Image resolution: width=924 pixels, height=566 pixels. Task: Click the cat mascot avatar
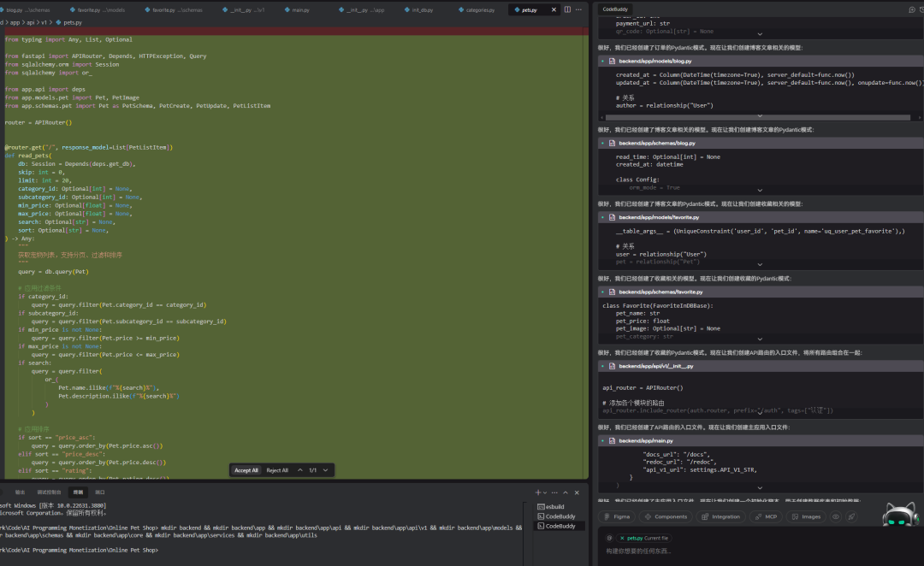[x=899, y=516]
